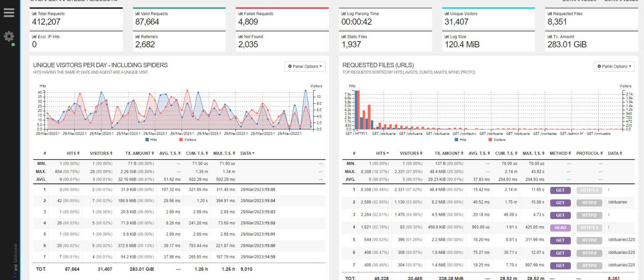Sort visitors table by AVG. T.S. column

pyautogui.click(x=170, y=153)
